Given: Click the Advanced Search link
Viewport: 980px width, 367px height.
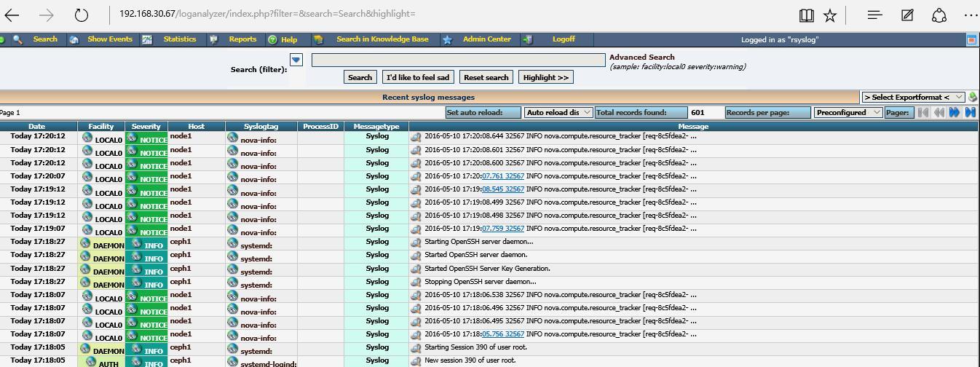Looking at the screenshot, I should (x=642, y=57).
